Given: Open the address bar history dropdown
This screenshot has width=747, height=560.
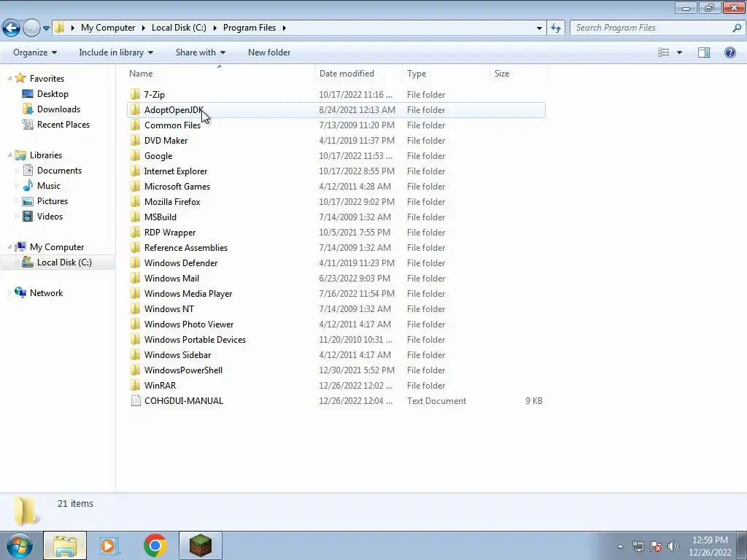Looking at the screenshot, I should point(539,28).
